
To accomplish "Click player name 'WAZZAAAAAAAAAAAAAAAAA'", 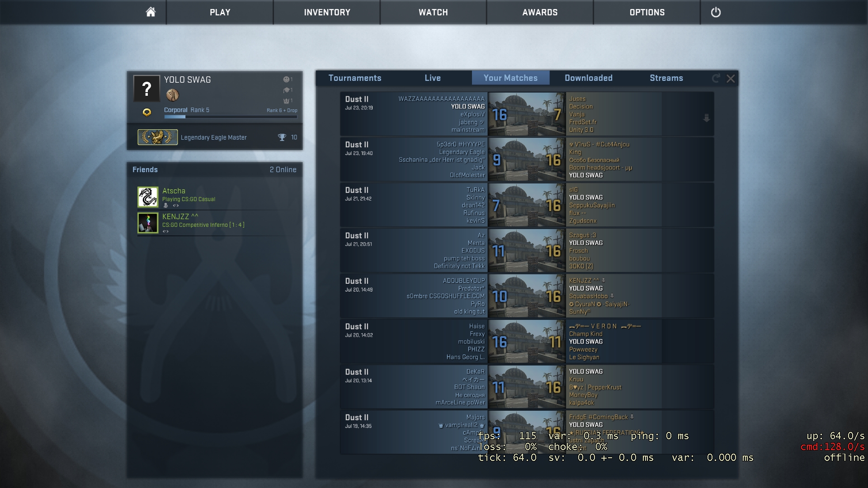I will pyautogui.click(x=441, y=99).
